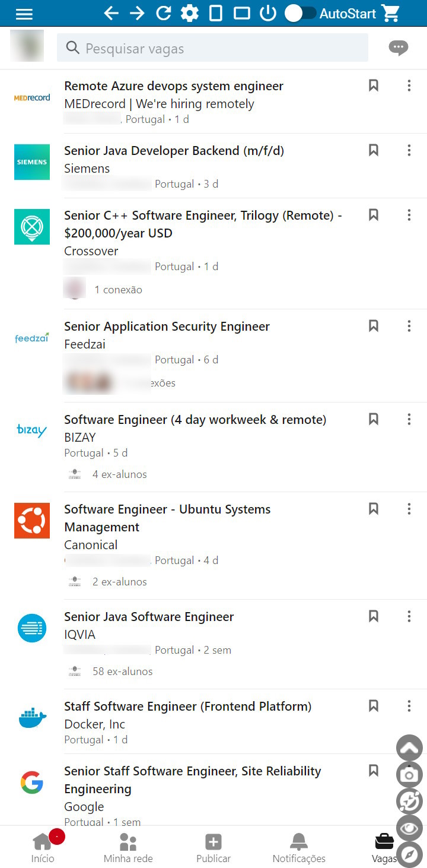
Task: Open the shopping cart icon
Action: pos(391,13)
